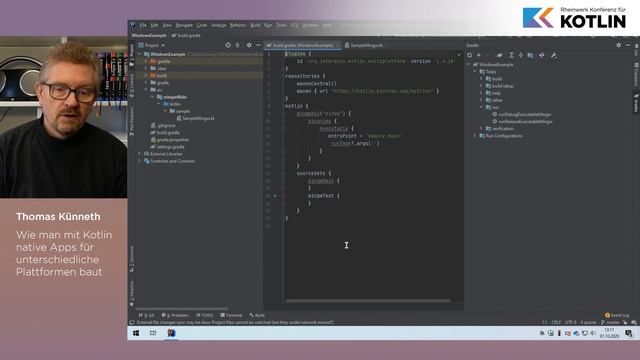640x360 pixels.
Task: Open the Navigate menu
Action: click(184, 25)
